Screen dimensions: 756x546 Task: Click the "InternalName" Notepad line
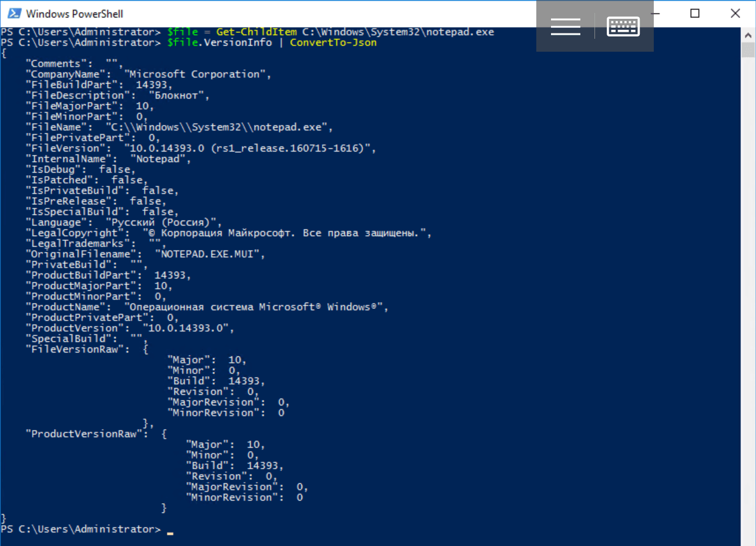click(x=107, y=159)
